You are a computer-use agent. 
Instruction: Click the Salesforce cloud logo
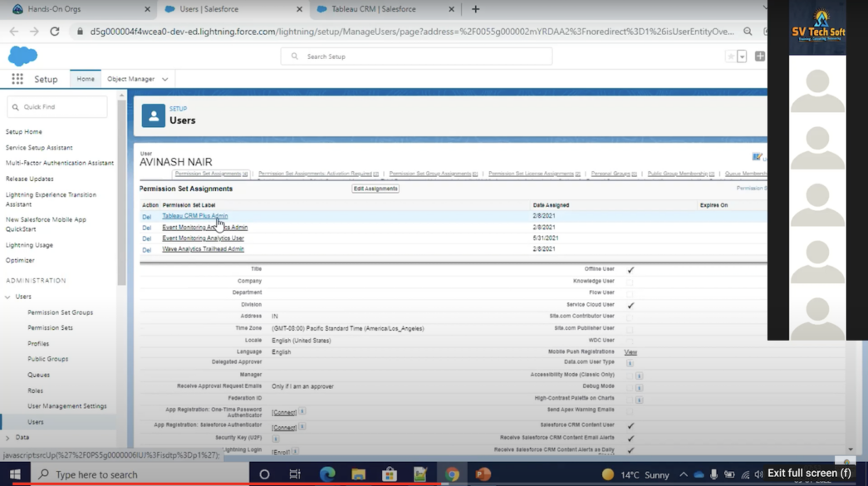(x=22, y=56)
